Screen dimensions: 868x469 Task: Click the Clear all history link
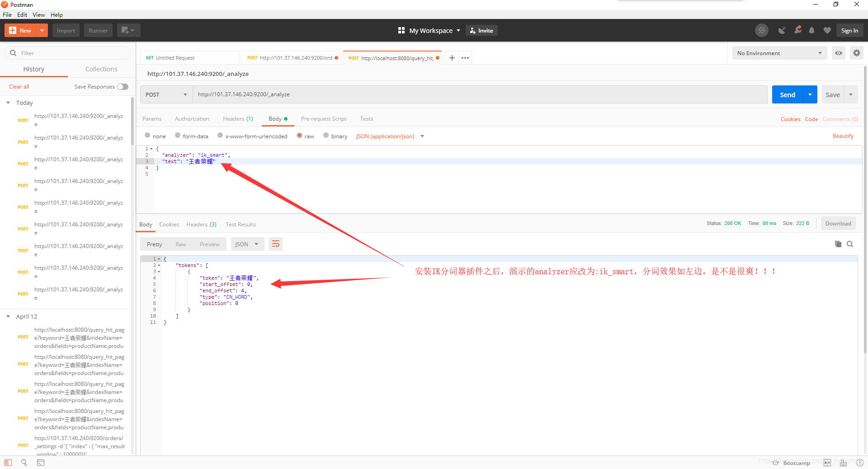19,87
